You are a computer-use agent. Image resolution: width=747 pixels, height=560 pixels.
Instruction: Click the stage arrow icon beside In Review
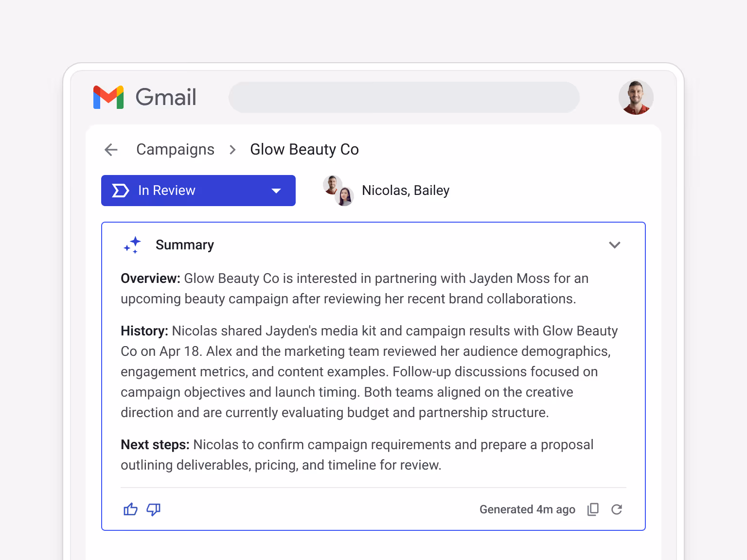[121, 191]
